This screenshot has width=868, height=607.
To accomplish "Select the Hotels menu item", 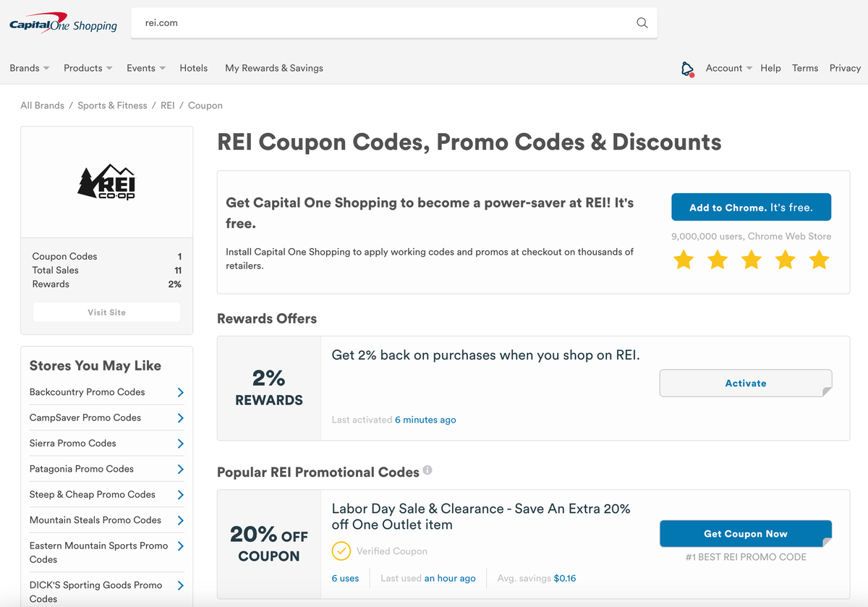I will [193, 68].
